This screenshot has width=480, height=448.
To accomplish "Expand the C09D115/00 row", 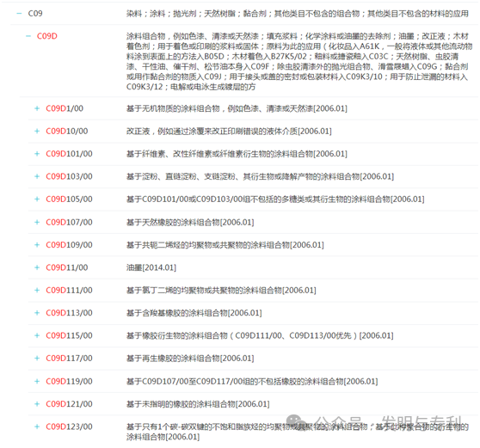I will (x=37, y=335).
